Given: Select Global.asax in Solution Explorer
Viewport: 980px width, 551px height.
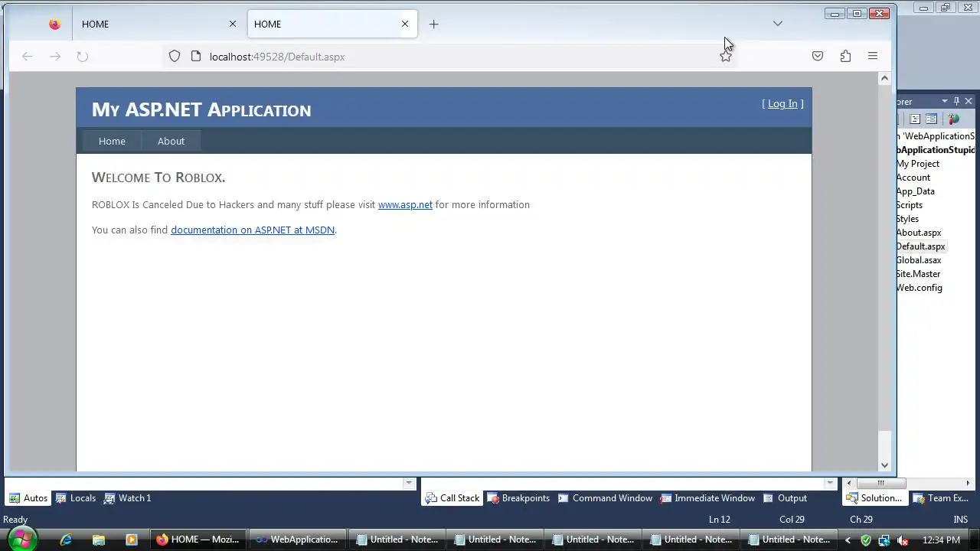Looking at the screenshot, I should (x=919, y=260).
